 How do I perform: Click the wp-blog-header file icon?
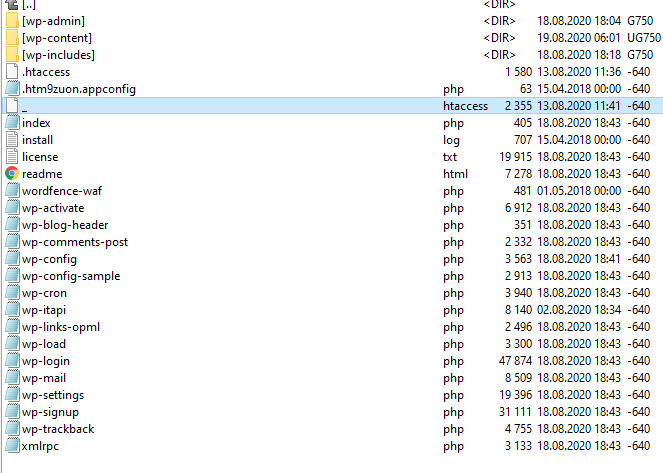(12, 224)
